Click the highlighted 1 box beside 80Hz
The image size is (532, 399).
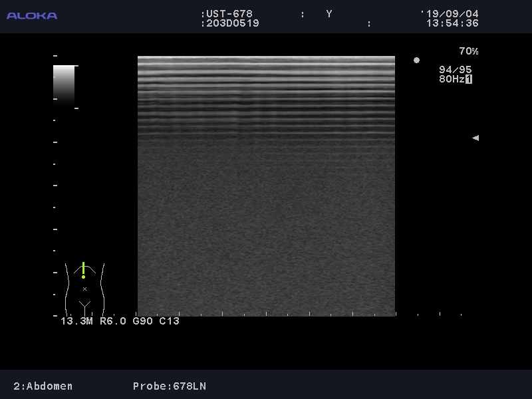[x=469, y=79]
